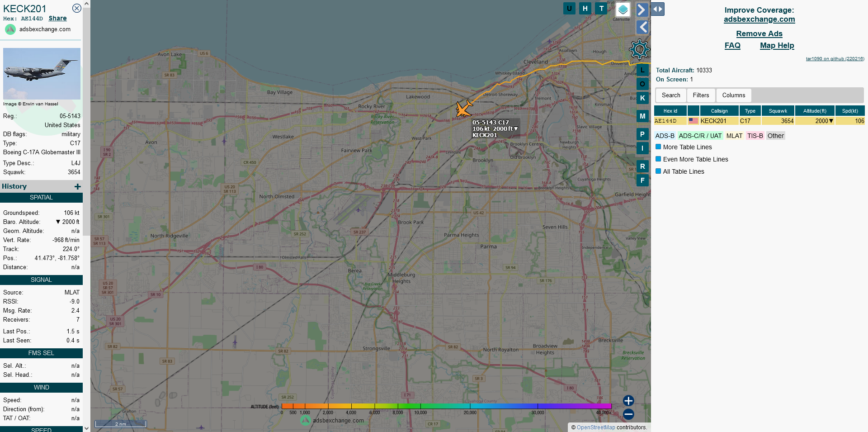Open OpenStreetMap attribution link
Image resolution: width=868 pixels, height=432 pixels.
596,427
